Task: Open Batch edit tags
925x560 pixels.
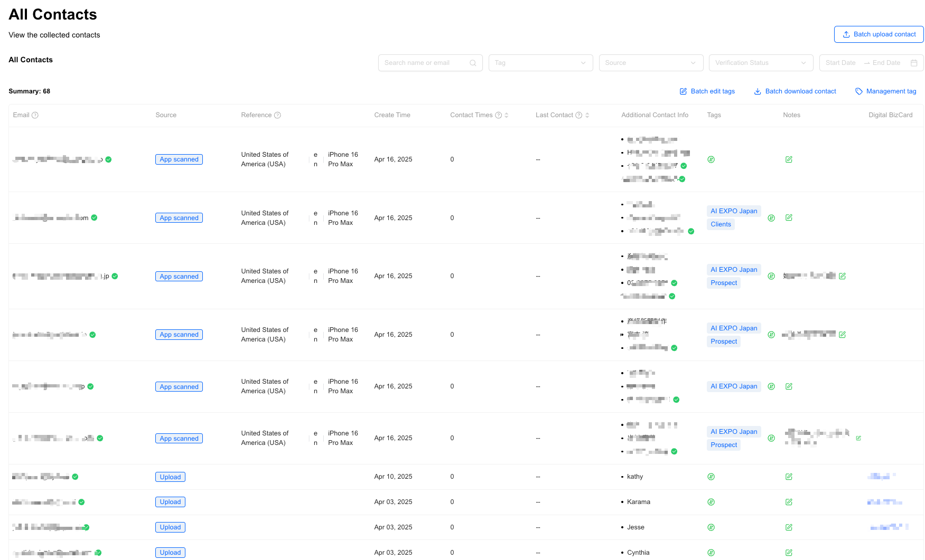Action: [707, 91]
